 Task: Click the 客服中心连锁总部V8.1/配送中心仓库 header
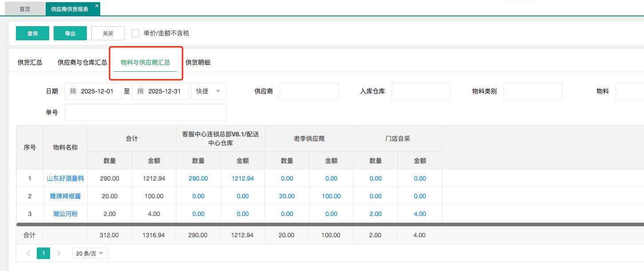pos(220,139)
